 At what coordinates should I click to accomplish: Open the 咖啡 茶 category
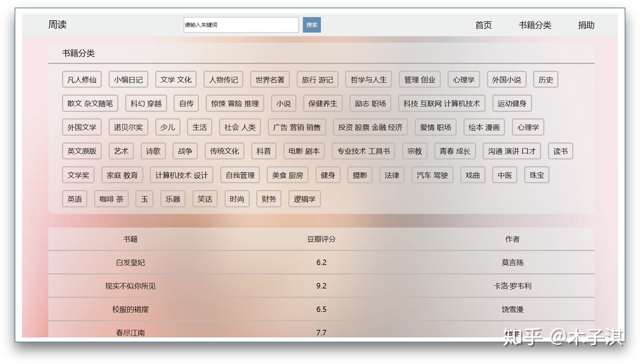[111, 199]
